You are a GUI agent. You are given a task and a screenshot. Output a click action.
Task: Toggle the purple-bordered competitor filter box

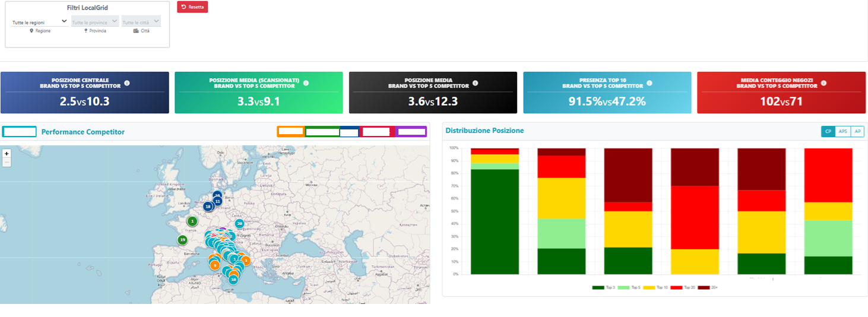[411, 132]
